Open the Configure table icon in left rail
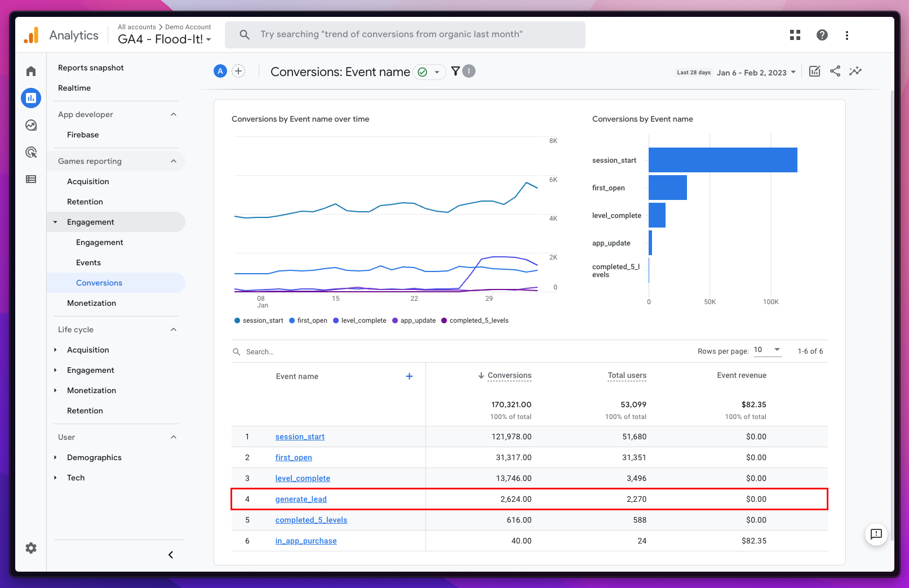The image size is (909, 588). tap(31, 179)
